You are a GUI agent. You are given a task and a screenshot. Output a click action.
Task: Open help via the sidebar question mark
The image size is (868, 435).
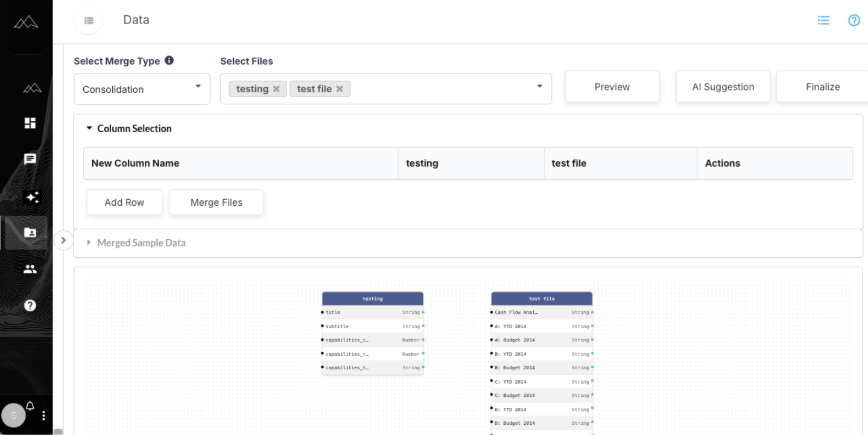point(30,305)
